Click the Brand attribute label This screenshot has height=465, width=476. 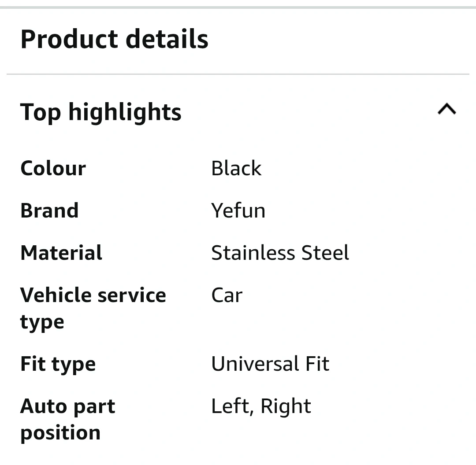(x=49, y=210)
